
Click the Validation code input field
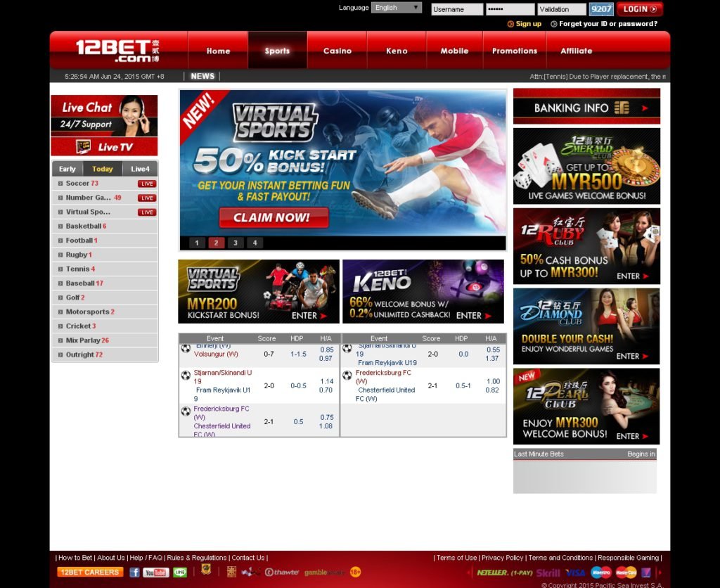562,9
